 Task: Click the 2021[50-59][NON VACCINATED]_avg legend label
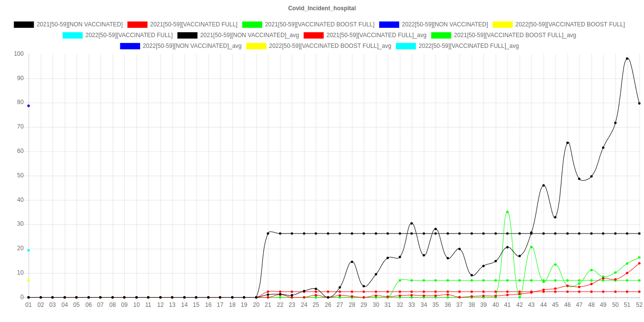(x=249, y=35)
